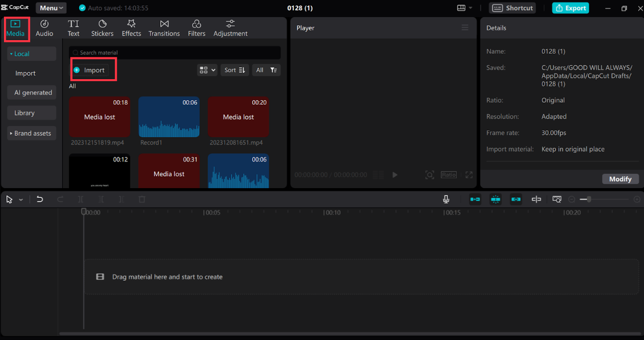Click the preview zoom scan icon
Image resolution: width=644 pixels, height=340 pixels.
coord(429,175)
